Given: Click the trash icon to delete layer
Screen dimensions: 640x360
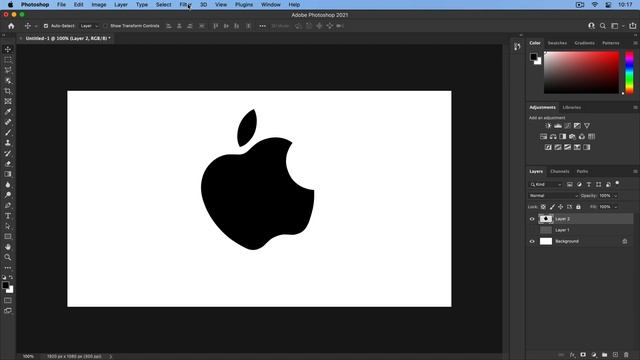Looking at the screenshot, I should coord(626,355).
